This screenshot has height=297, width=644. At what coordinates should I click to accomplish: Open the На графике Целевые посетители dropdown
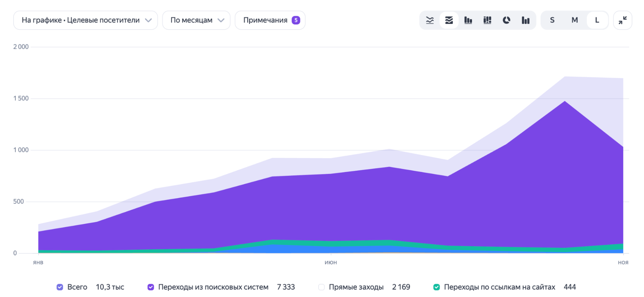(85, 20)
